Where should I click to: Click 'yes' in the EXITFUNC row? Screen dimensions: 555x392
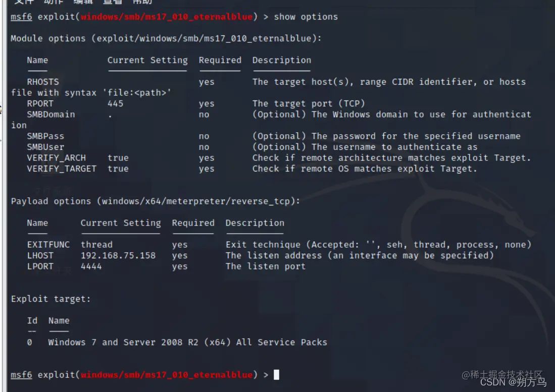[180, 245]
